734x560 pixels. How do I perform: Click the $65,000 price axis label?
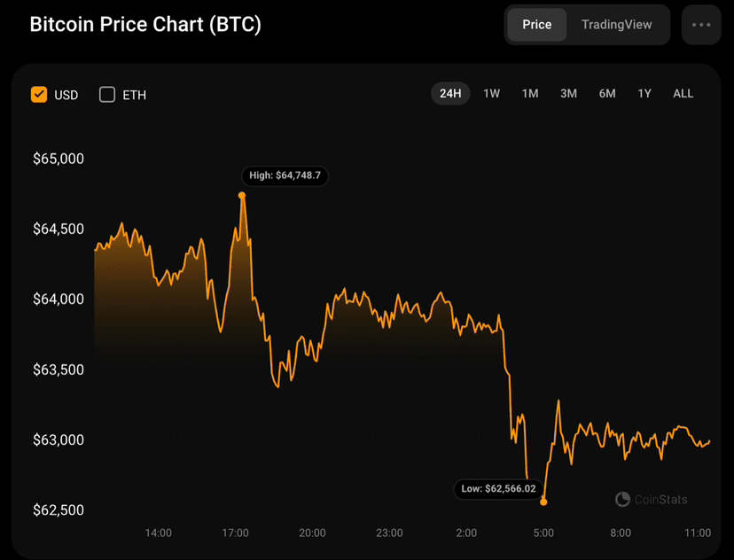tap(59, 159)
